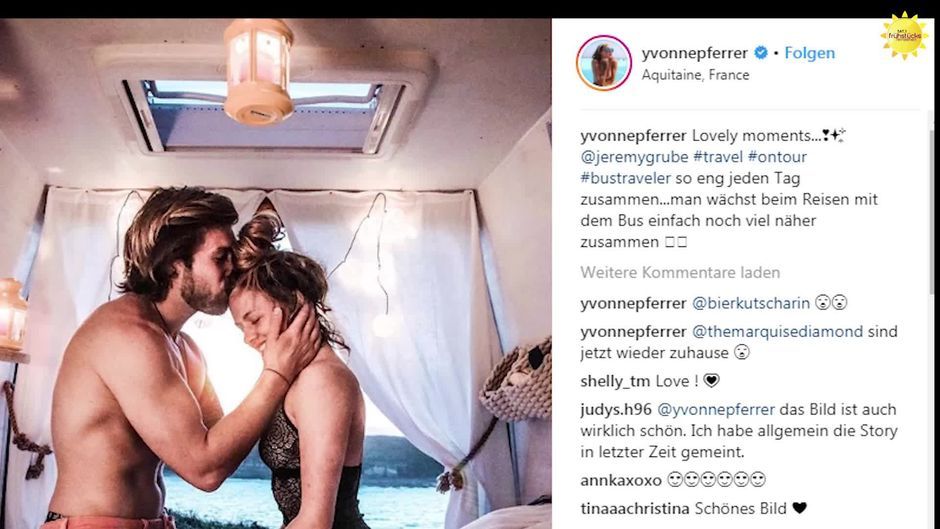
Task: Click the couple photo in the post
Action: (x=276, y=273)
